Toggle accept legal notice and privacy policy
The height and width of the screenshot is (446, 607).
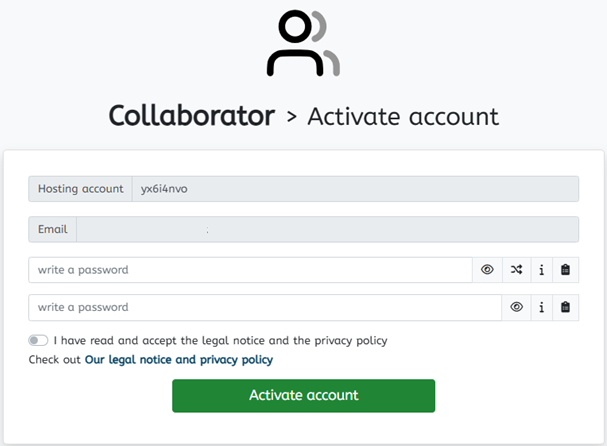click(x=38, y=340)
